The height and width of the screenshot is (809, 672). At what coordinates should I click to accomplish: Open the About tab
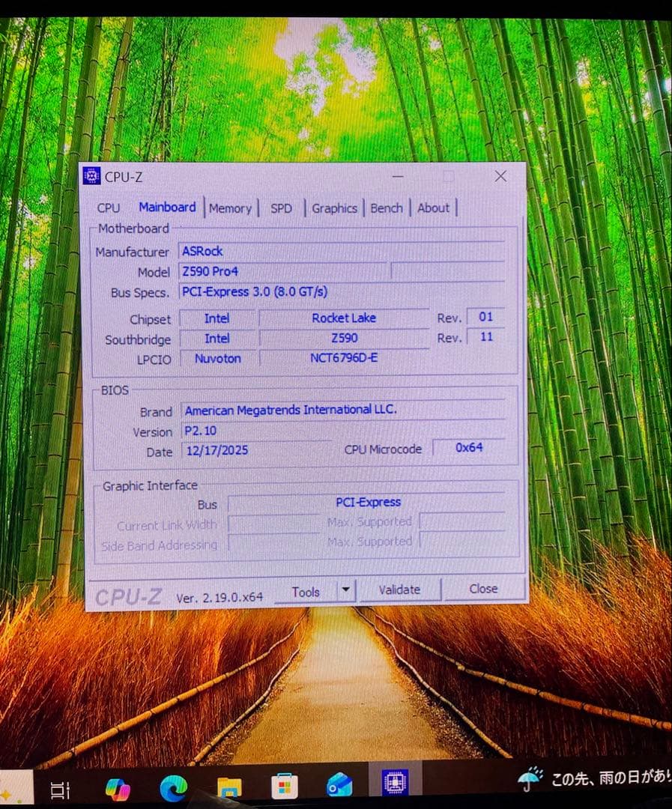(x=434, y=208)
